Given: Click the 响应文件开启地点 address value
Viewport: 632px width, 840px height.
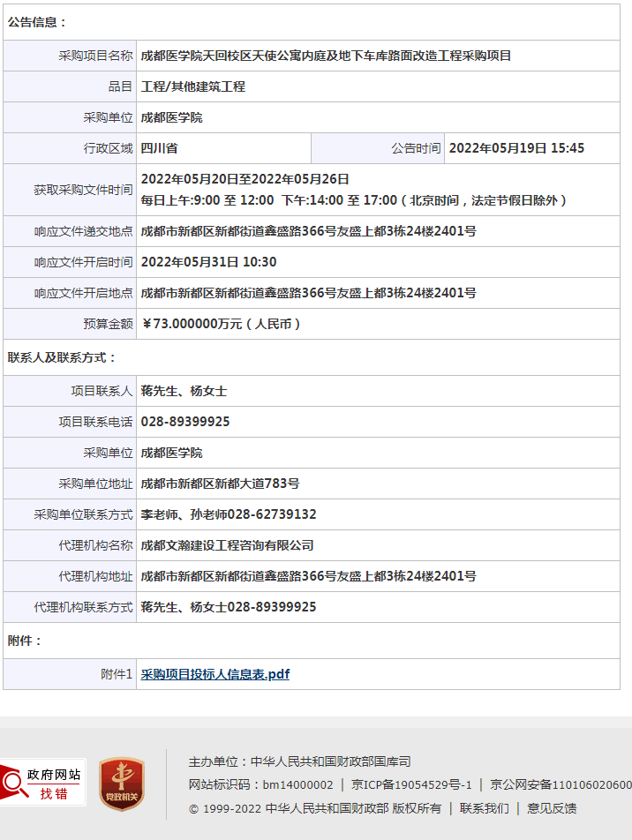Looking at the screenshot, I should pyautogui.click(x=308, y=293).
